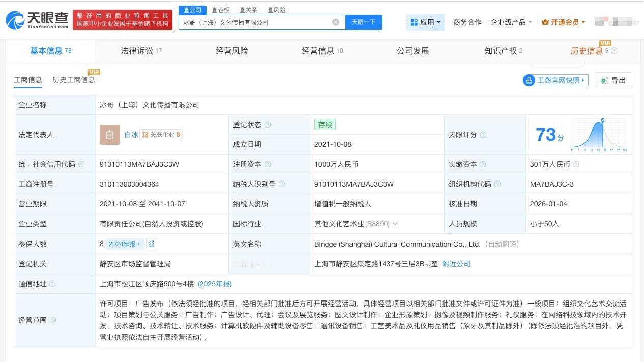This screenshot has height=362, width=644.
Task: Open the 参保人数 trend chart icon
Action: (152, 244)
